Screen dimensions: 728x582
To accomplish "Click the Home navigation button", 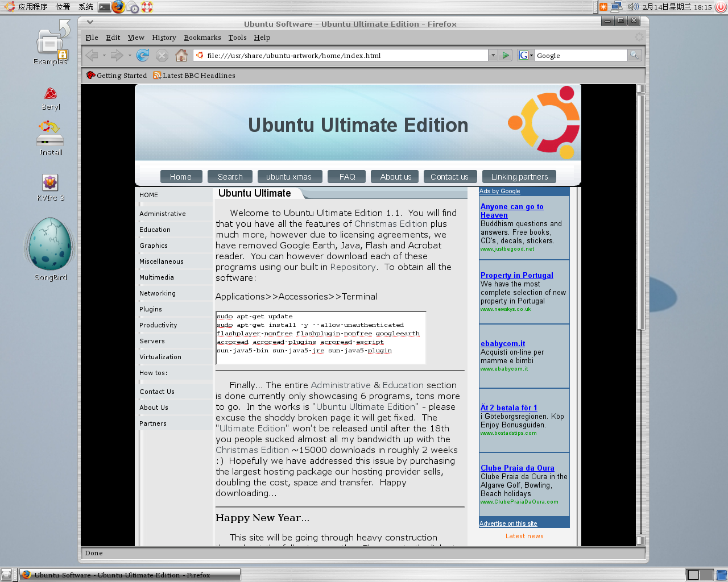I will point(181,177).
